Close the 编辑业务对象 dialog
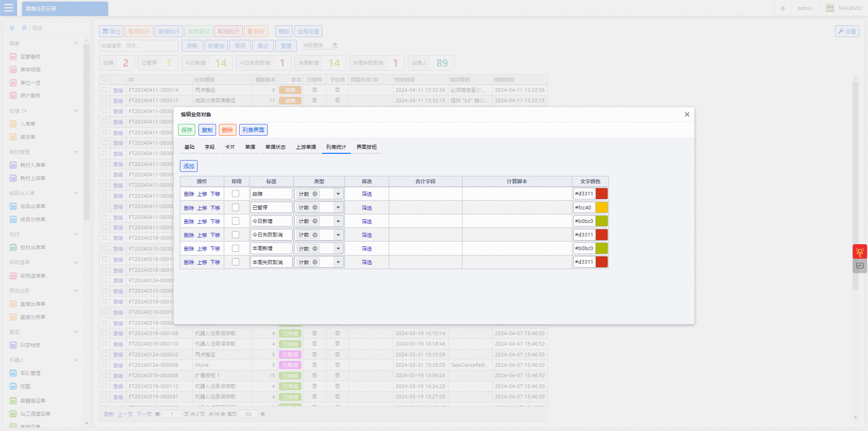The height and width of the screenshot is (431, 868). tap(687, 114)
